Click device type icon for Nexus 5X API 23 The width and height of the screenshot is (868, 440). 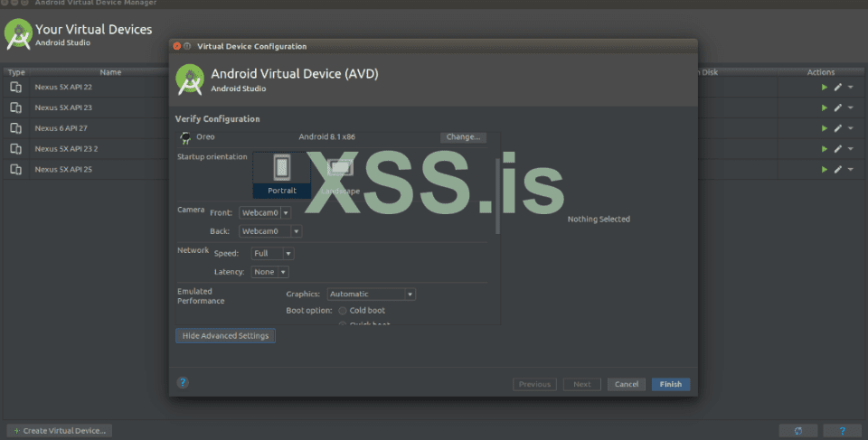(15, 108)
